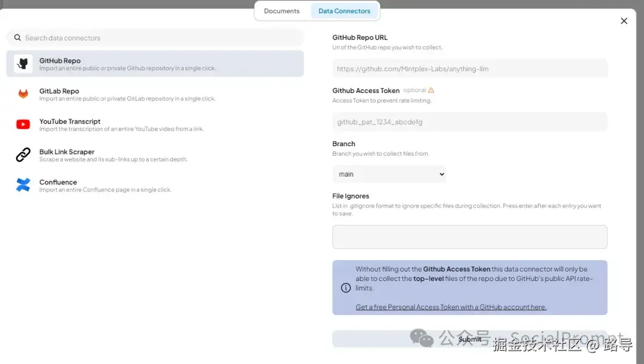Click the 'GitHub Repo URL' heading
This screenshot has width=644, height=364.
point(360,38)
